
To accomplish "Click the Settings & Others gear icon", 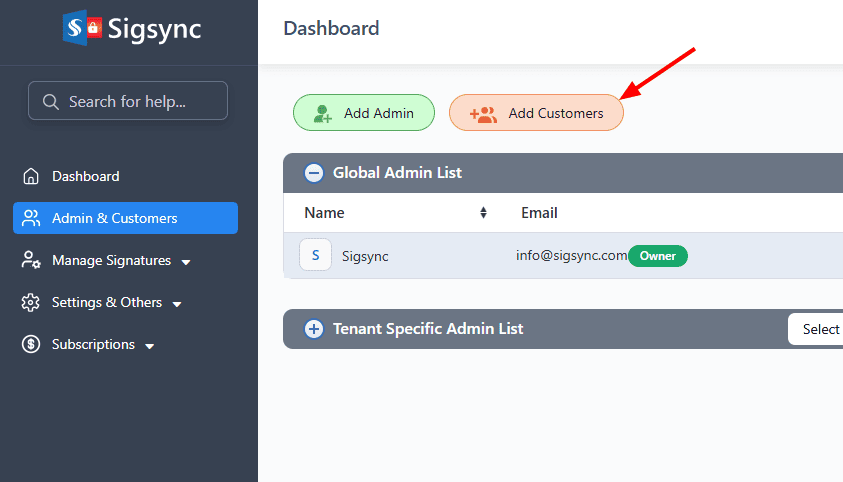I will (31, 302).
